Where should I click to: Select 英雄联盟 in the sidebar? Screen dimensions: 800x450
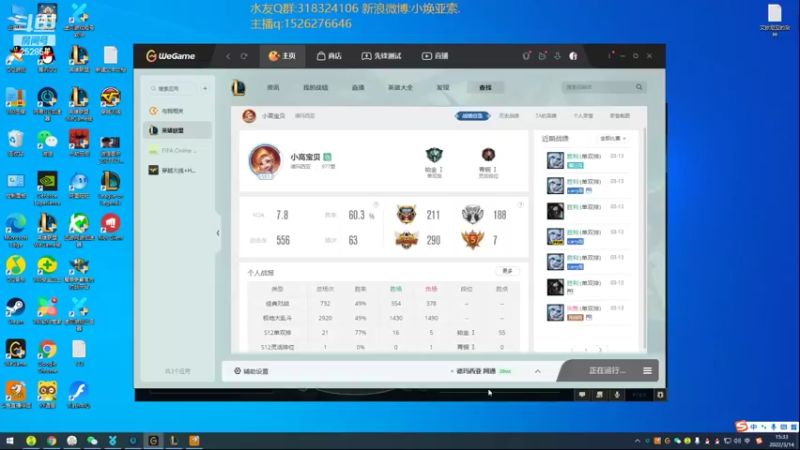[177, 131]
